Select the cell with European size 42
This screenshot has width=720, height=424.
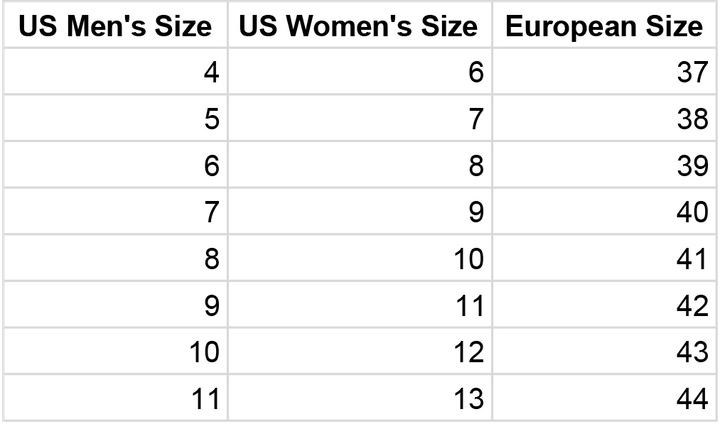pyautogui.click(x=604, y=306)
